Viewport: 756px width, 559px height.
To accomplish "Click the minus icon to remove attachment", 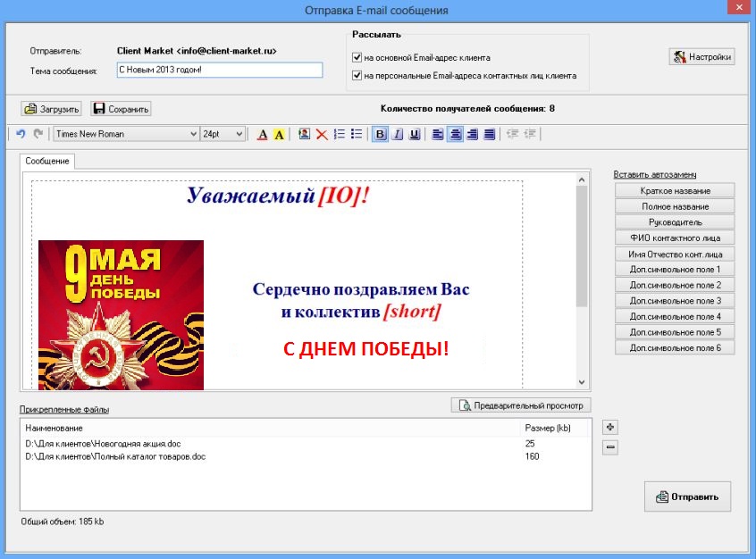I will click(x=610, y=447).
